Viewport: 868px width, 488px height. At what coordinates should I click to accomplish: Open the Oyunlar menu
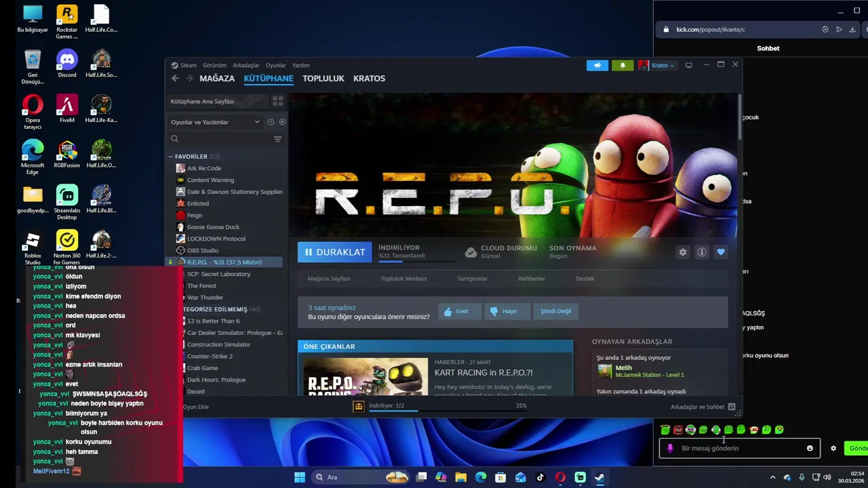coord(275,66)
